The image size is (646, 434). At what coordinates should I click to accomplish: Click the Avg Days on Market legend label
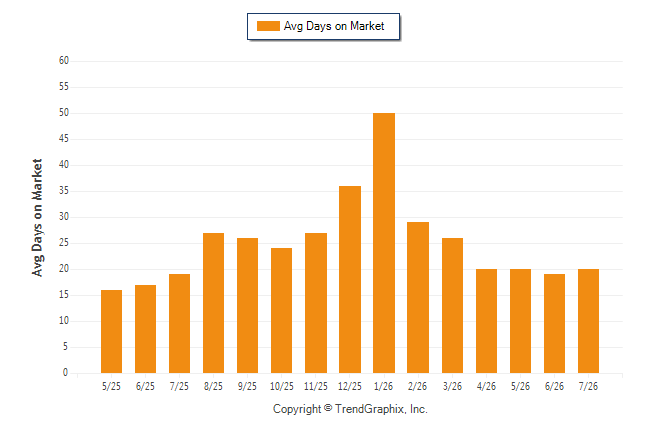(x=334, y=26)
